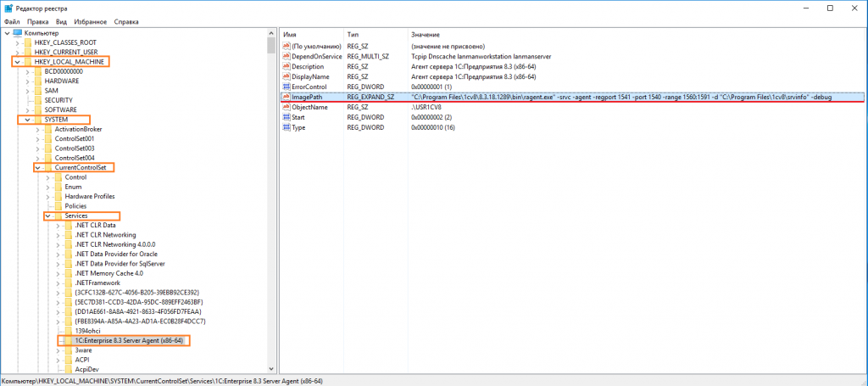Collapse HKEY_LOCAL_MACHINE branch
The width and height of the screenshot is (868, 386).
click(17, 61)
